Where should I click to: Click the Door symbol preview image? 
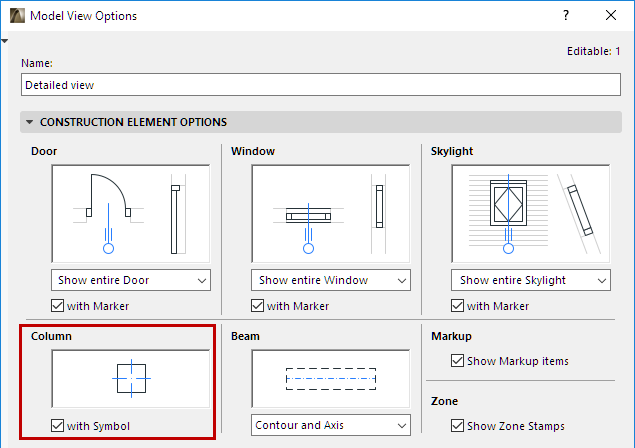tap(130, 213)
